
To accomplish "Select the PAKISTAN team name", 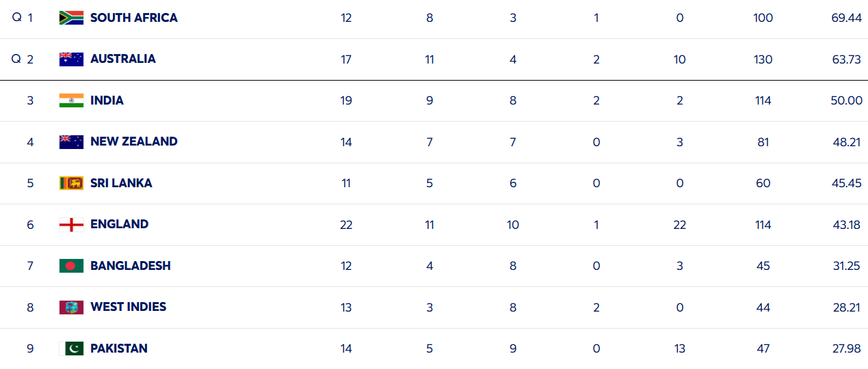I will 118,348.
